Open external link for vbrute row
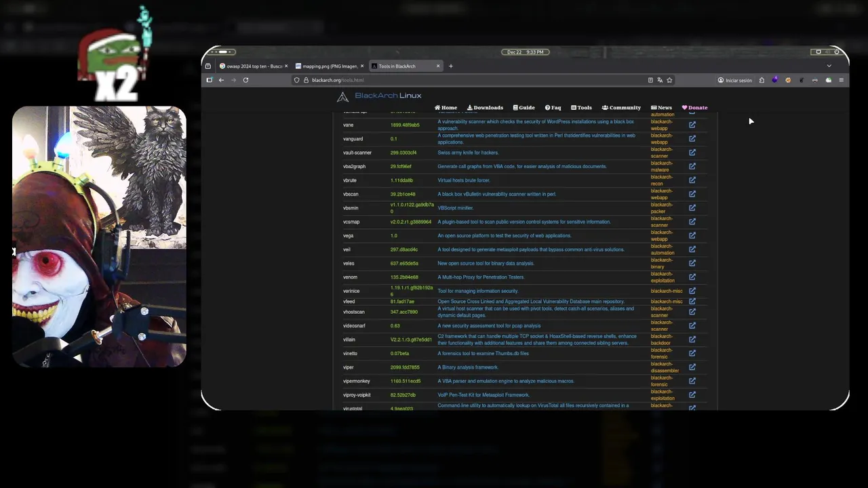Screen dimensions: 868x488 point(692,180)
